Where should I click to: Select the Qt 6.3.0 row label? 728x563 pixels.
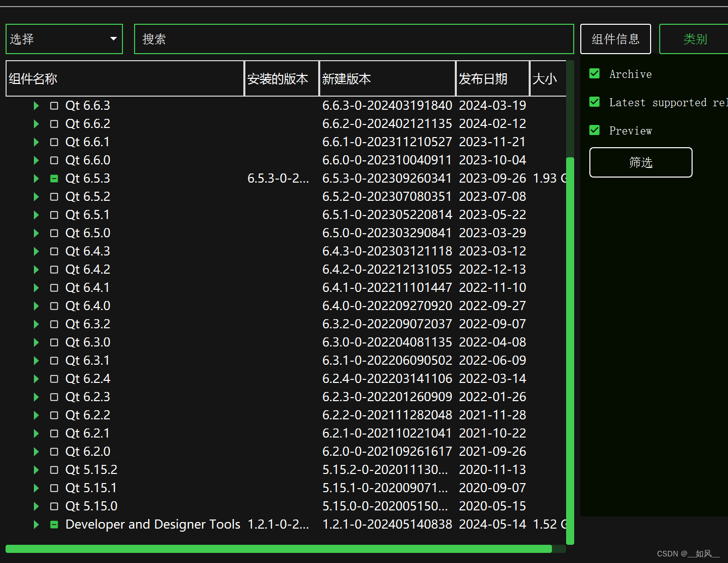[88, 342]
